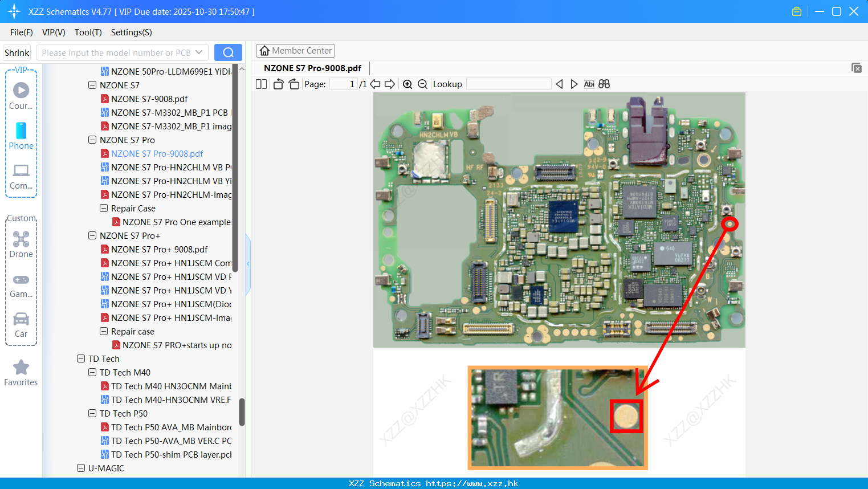Go to the next page arrow
Image resolution: width=868 pixels, height=489 pixels.
[390, 84]
